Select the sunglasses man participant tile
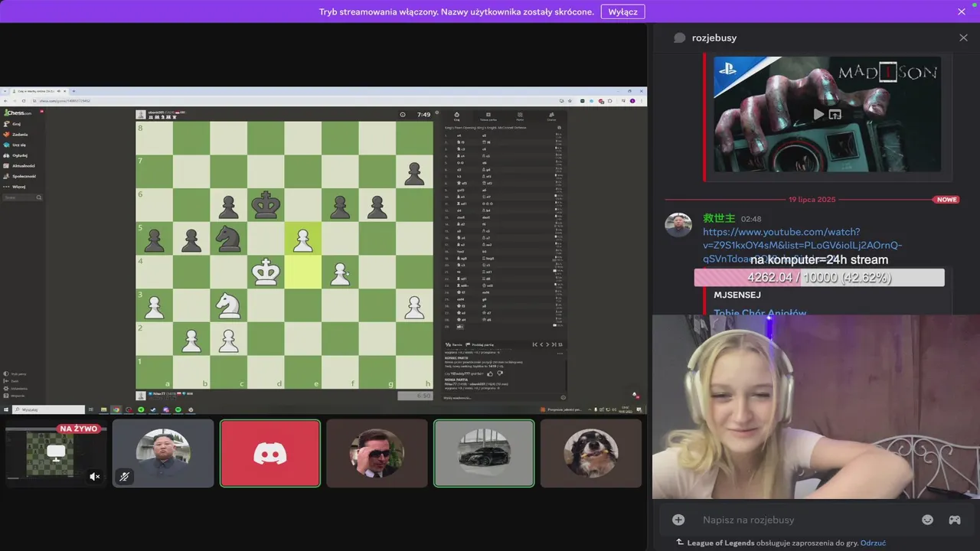 (377, 453)
